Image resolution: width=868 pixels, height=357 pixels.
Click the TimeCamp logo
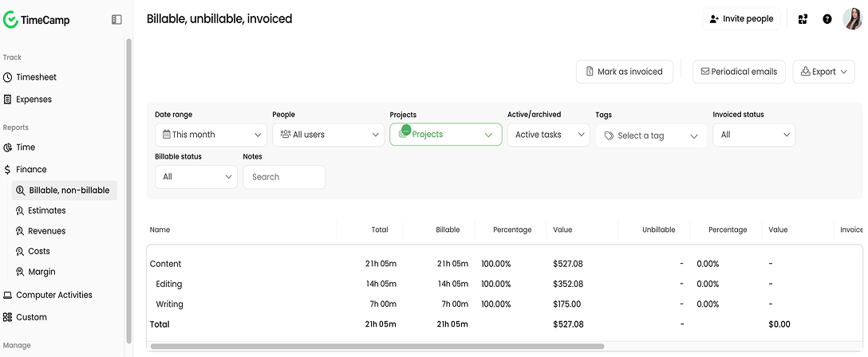[x=37, y=20]
